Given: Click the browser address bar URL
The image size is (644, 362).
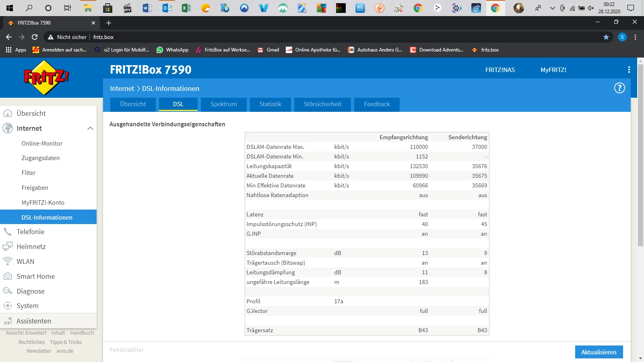Looking at the screenshot, I should coord(103,37).
